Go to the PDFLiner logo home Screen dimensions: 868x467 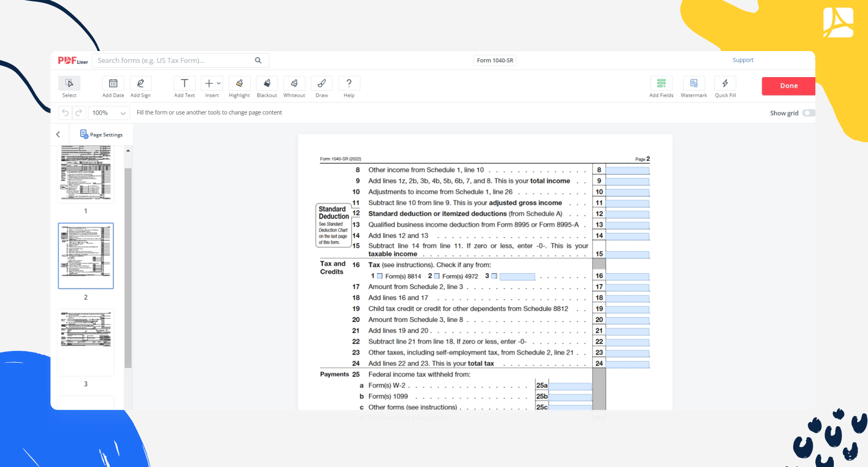[x=73, y=61]
